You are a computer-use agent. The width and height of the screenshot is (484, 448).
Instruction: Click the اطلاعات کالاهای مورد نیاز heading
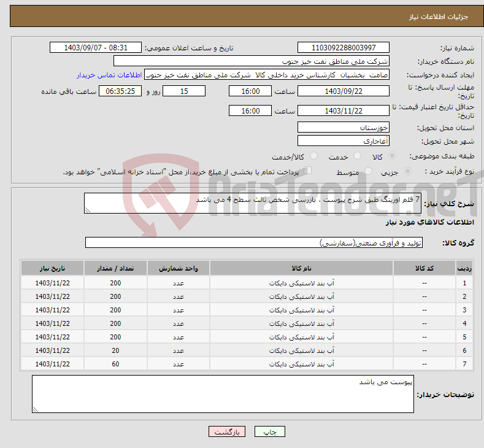429,222
